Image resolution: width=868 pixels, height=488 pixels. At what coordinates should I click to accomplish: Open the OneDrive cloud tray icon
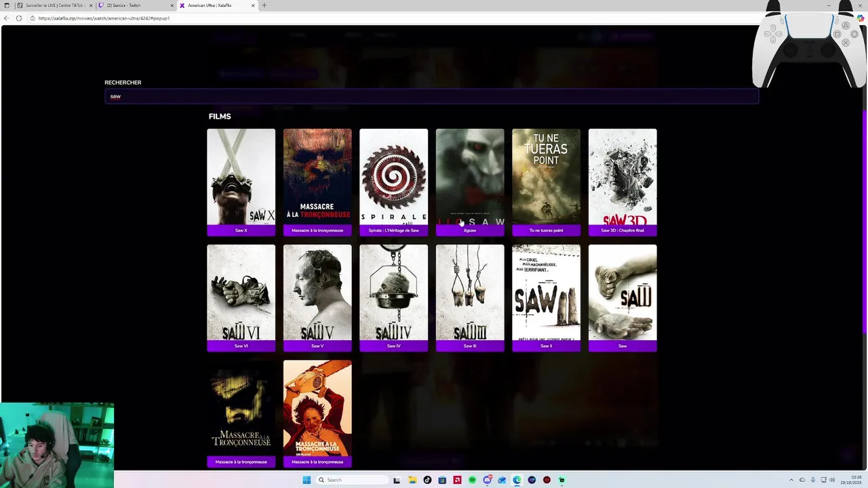[x=802, y=480]
